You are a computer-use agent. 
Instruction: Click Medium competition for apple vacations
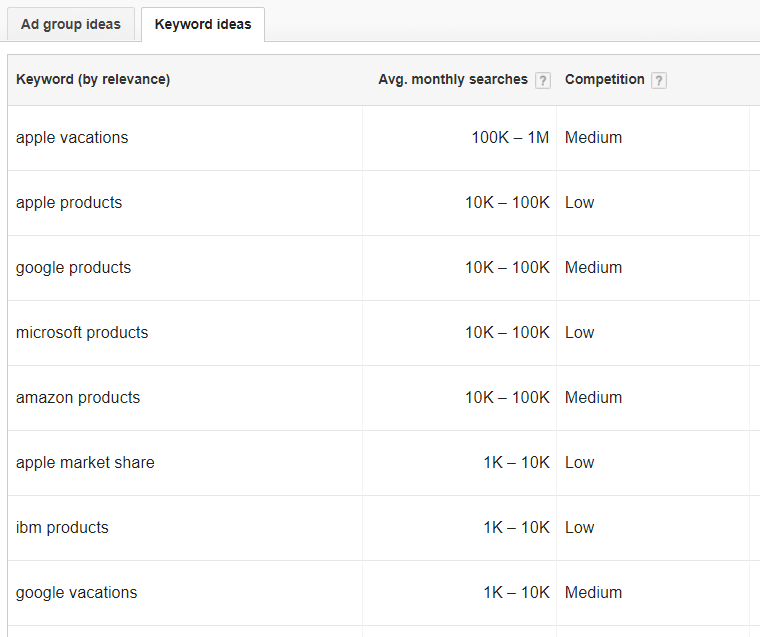(593, 138)
